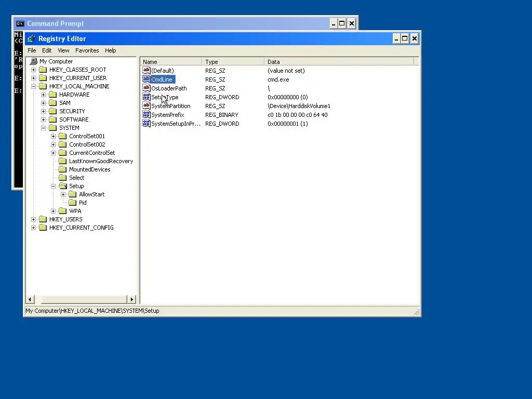This screenshot has width=532, height=399.
Task: Expand the HKEY_CLASSES_ROOT key
Action: coord(33,70)
